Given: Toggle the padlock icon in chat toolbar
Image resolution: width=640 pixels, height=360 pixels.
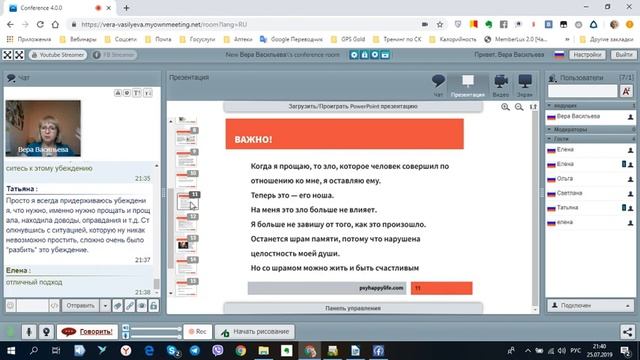Looking at the screenshot, I should point(153,305).
